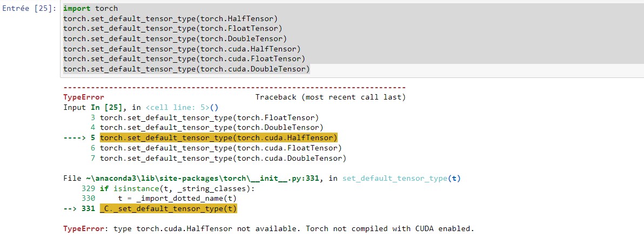The width and height of the screenshot is (644, 243).
Task: Click the last code cell line, torch.cuda.DoubleTensor
Action: pyautogui.click(x=186, y=69)
